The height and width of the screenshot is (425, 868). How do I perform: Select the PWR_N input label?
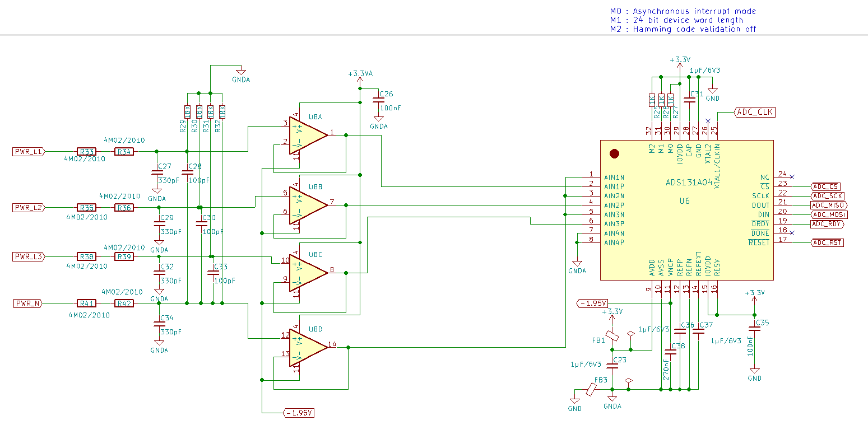28,303
